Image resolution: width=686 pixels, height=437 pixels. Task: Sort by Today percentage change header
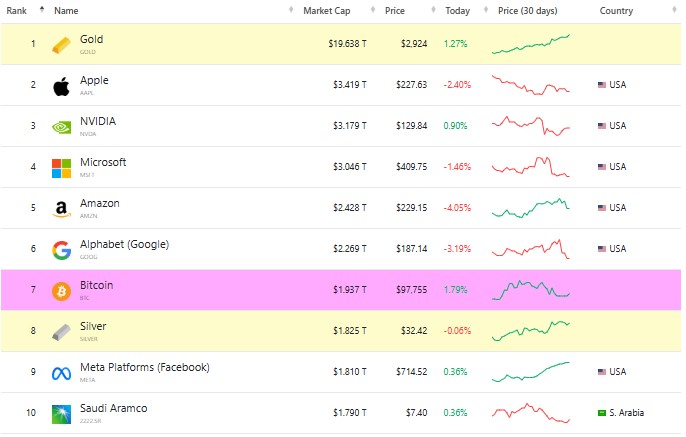tap(457, 10)
